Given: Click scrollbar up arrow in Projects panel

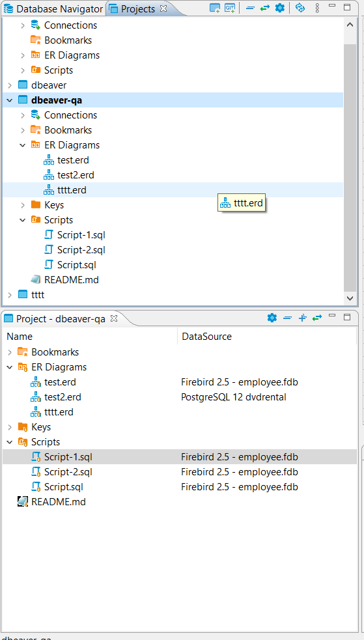Looking at the screenshot, I should pyautogui.click(x=350, y=25).
